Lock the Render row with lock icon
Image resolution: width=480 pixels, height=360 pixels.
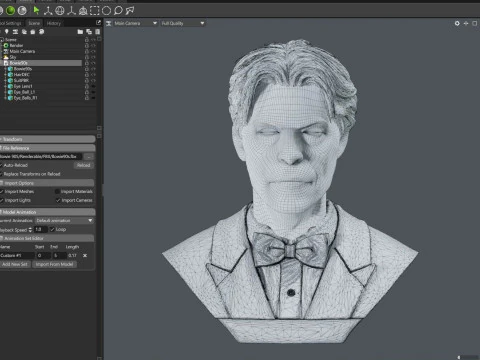[x=87, y=45]
